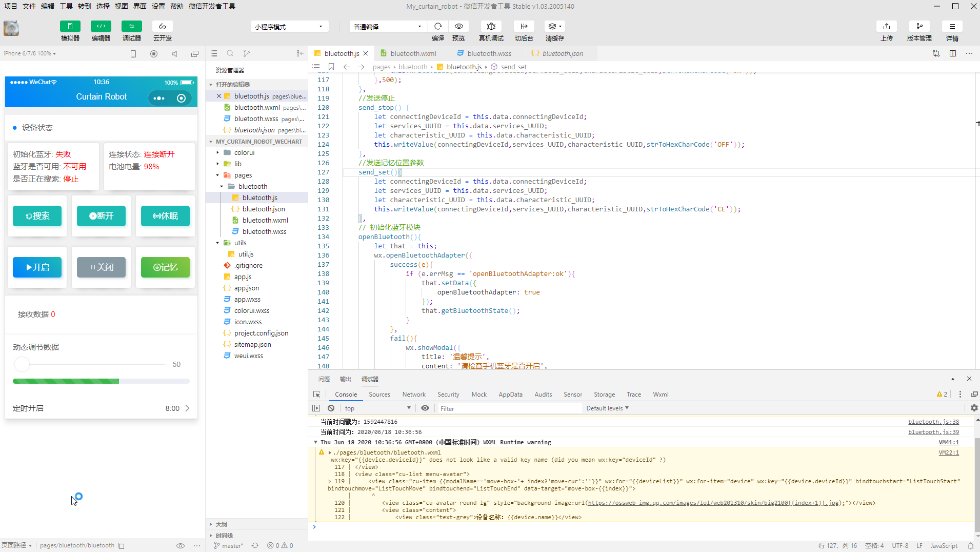The height and width of the screenshot is (552, 980).
Task: Click the 断开 disconnect button in simulator
Action: pyautogui.click(x=101, y=216)
